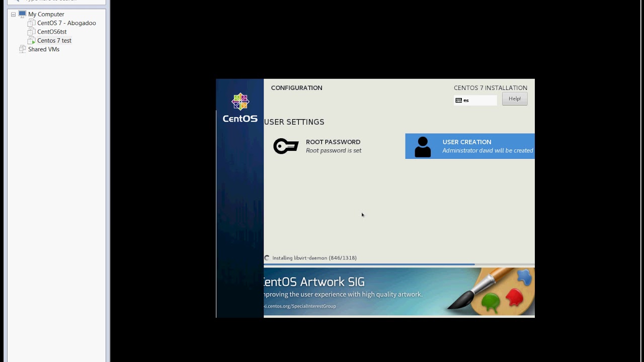Click the installation progress bar
644x362 pixels.
click(399, 264)
